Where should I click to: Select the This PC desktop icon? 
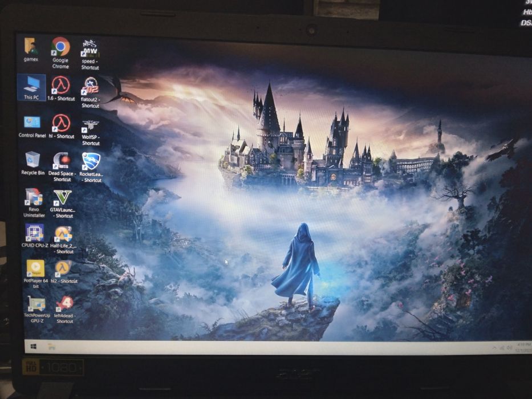coord(31,88)
